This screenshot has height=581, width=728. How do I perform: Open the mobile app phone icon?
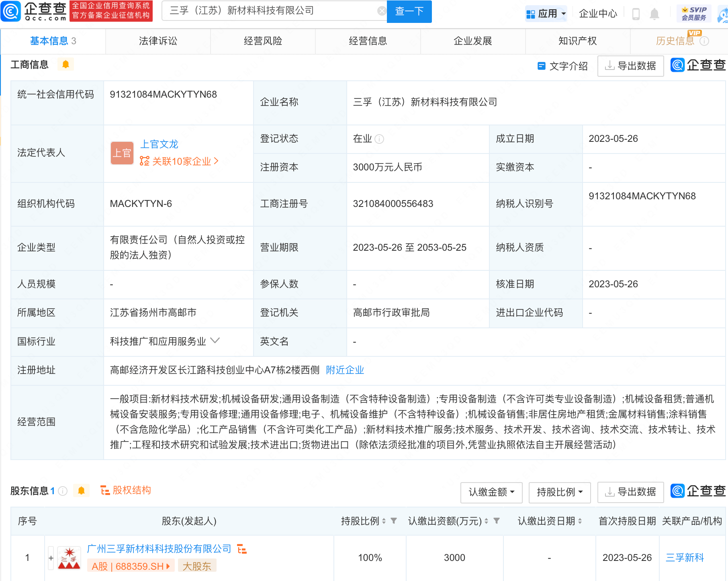636,14
